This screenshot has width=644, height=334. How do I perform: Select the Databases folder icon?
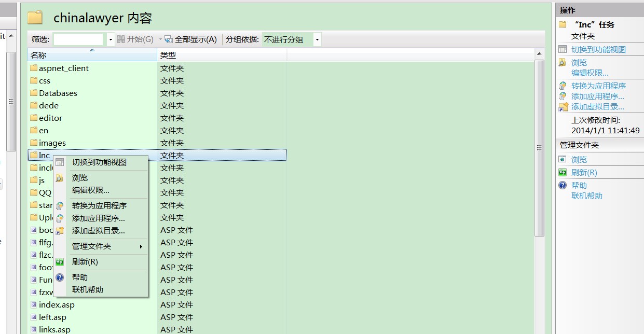tap(34, 93)
